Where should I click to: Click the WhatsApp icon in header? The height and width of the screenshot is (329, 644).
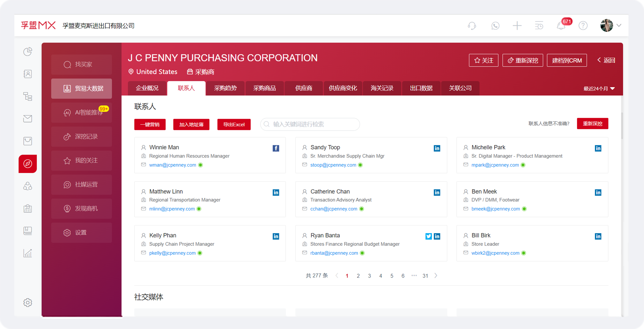point(495,26)
